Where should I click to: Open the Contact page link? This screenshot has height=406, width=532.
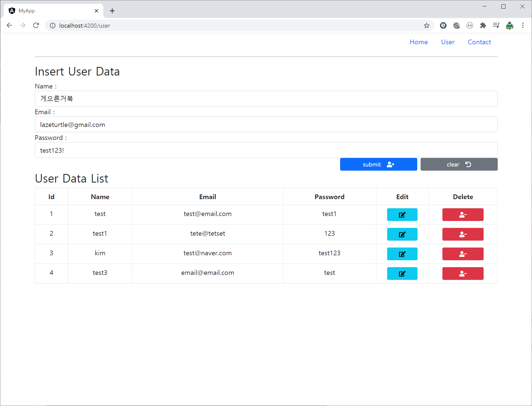479,42
